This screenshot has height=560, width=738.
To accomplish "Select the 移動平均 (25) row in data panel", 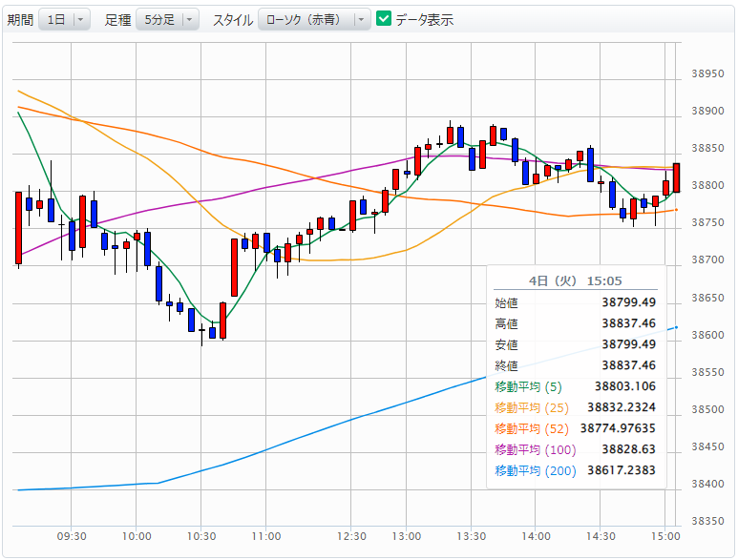I will tap(575, 407).
